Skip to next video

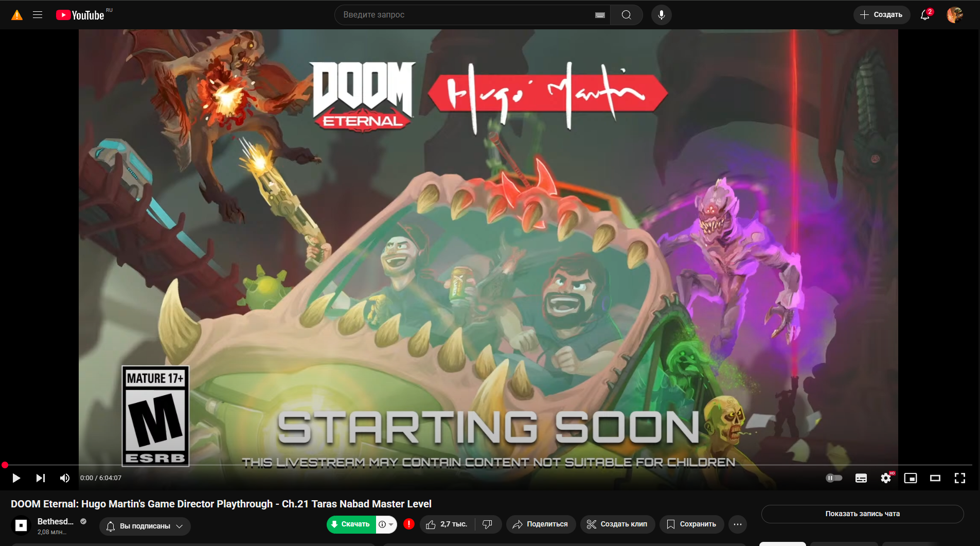pos(41,478)
